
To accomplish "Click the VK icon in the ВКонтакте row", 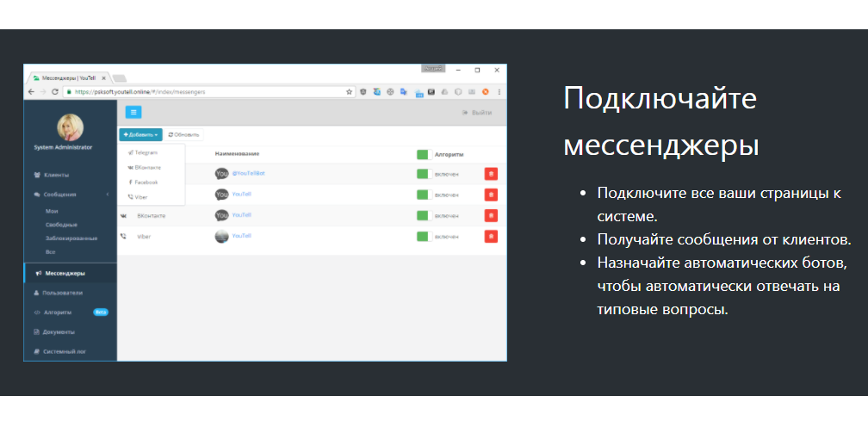I will (x=123, y=216).
